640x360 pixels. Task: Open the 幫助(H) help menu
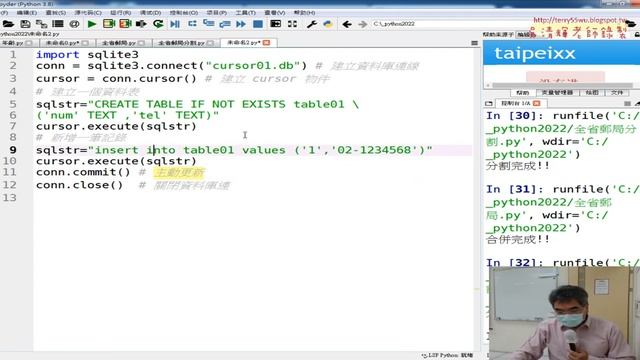304,13
